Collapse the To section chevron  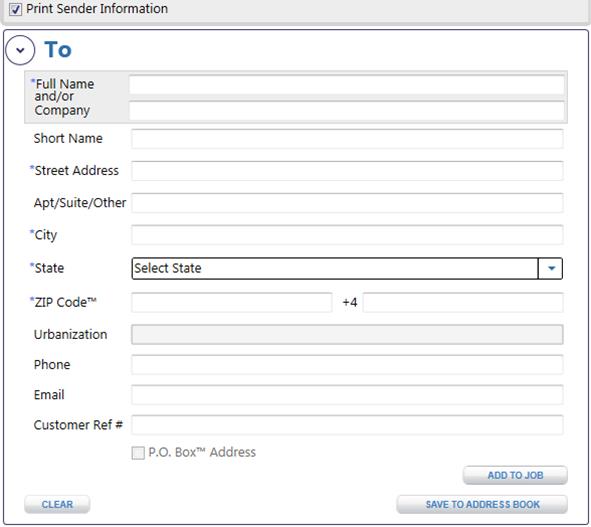click(x=20, y=50)
